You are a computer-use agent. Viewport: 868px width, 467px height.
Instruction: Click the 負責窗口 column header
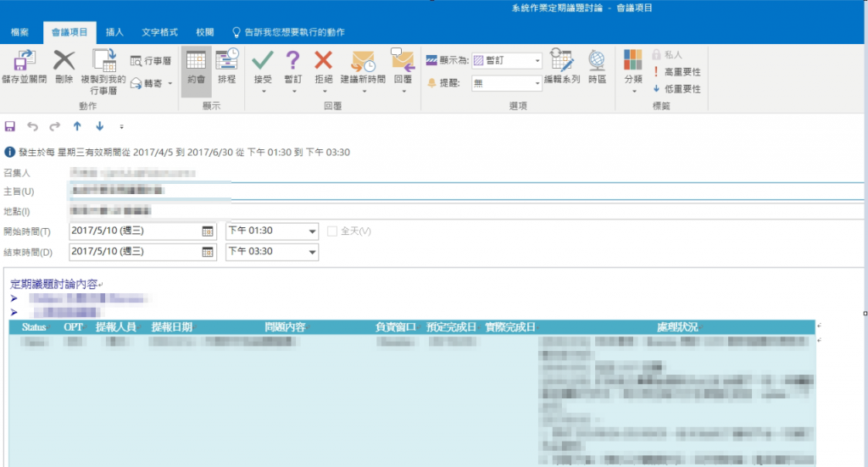[x=395, y=327]
